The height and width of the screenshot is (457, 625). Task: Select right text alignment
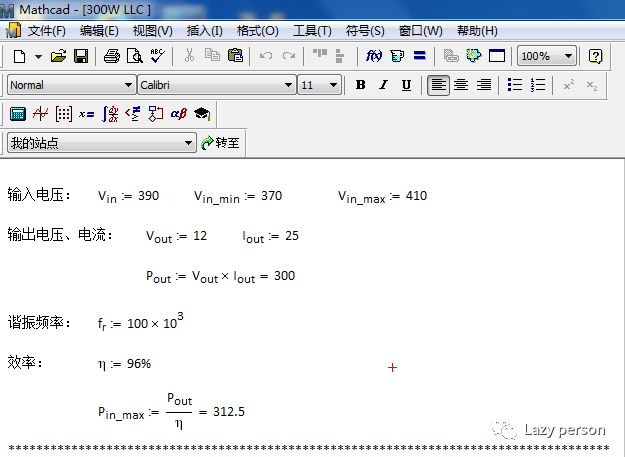pos(484,85)
